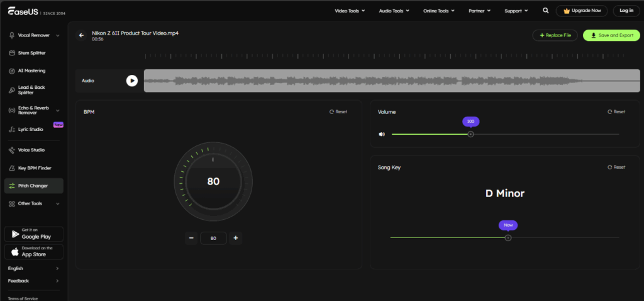Increase BPM with the plus button

(x=236, y=238)
